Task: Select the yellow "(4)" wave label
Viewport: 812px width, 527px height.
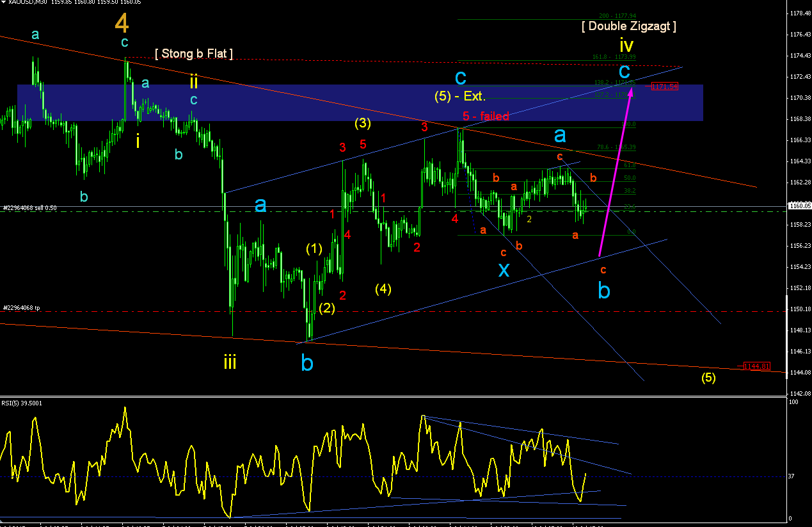Action: pyautogui.click(x=383, y=289)
